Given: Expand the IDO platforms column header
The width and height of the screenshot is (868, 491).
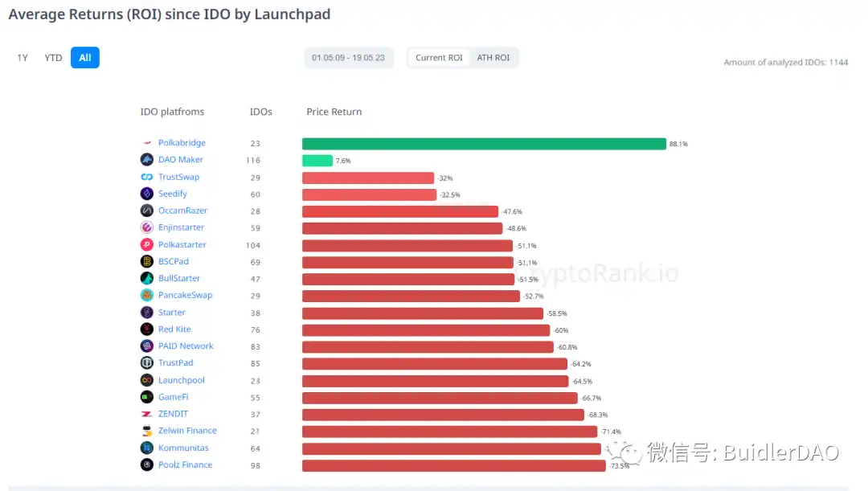Looking at the screenshot, I should point(173,111).
